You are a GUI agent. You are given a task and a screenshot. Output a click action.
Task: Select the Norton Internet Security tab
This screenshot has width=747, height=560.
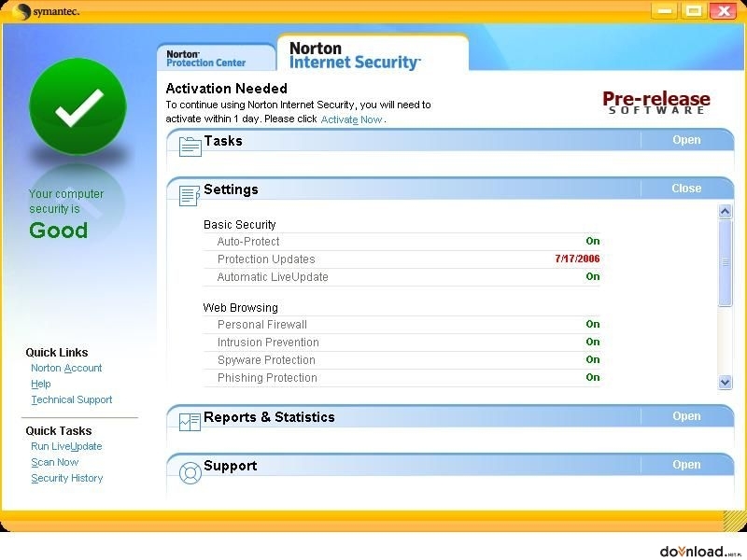[x=373, y=54]
